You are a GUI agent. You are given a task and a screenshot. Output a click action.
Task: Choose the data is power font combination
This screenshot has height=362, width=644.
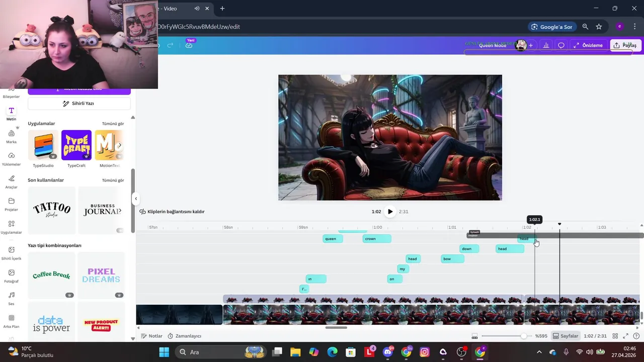[52, 324]
